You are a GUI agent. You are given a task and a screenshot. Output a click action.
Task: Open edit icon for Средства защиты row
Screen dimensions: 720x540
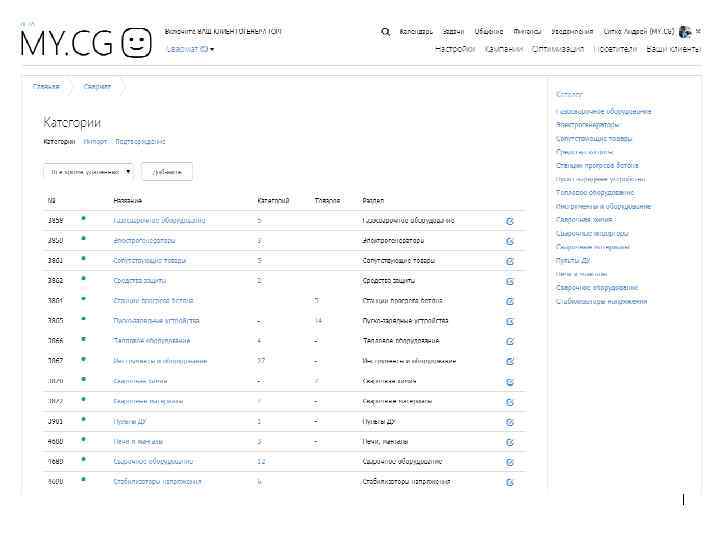510,281
